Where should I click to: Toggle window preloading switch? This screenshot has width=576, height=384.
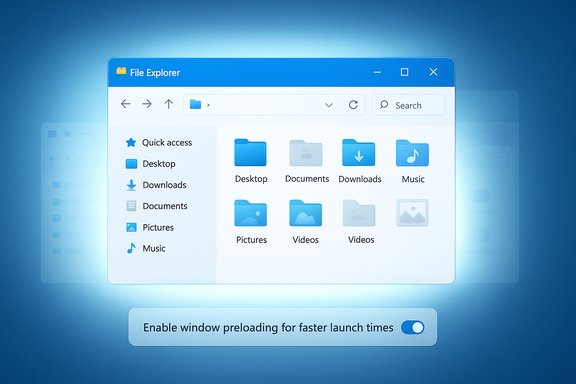point(413,327)
